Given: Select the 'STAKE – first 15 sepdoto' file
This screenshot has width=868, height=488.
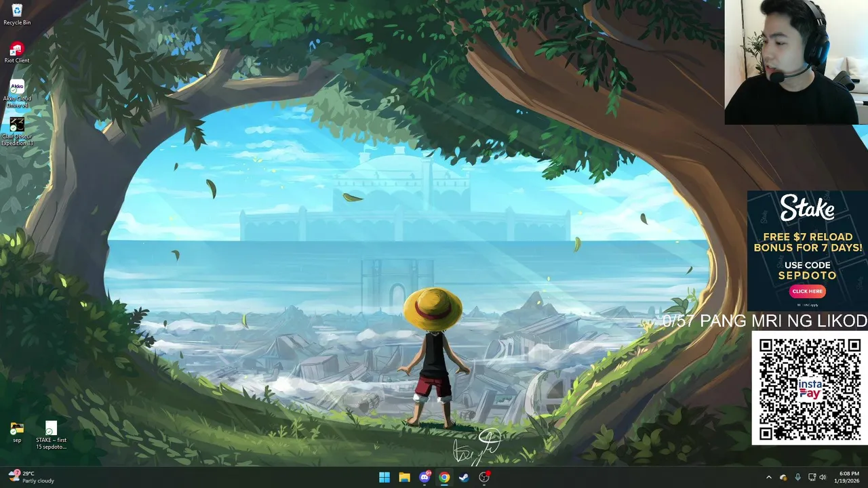Looking at the screenshot, I should pyautogui.click(x=52, y=435).
